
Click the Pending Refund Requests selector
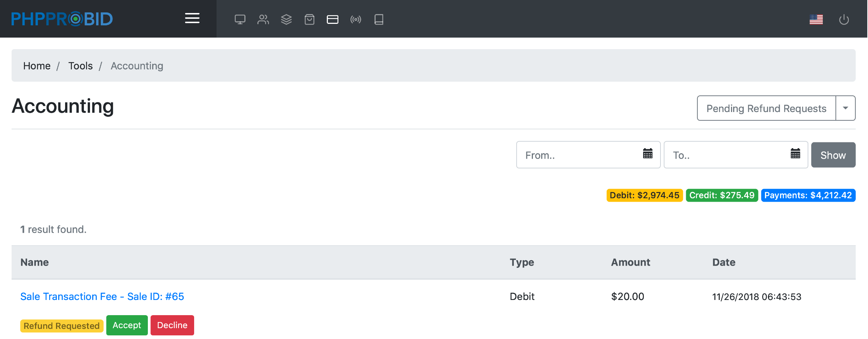pos(766,108)
